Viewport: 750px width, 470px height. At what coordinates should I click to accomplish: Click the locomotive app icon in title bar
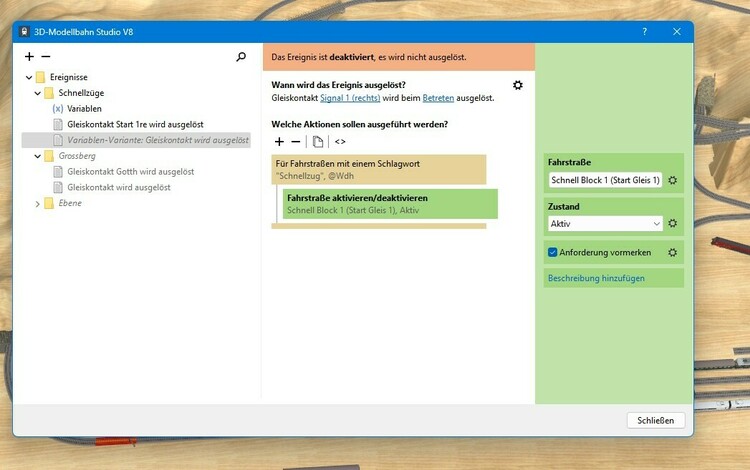pos(24,32)
